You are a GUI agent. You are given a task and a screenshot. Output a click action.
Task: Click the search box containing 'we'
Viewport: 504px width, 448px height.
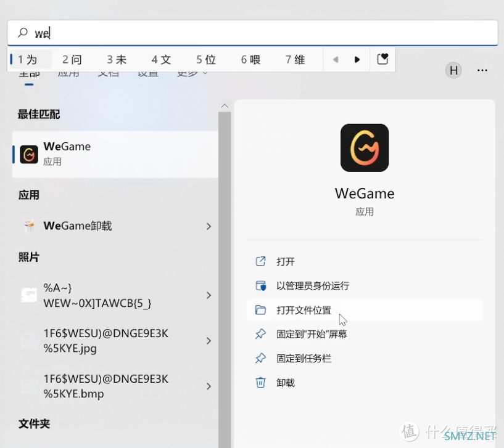click(x=253, y=33)
